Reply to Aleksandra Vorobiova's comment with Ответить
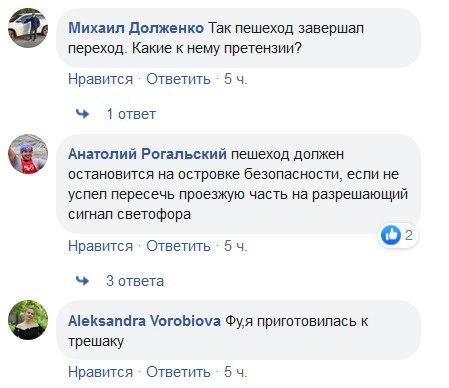Screen dimensions: 449x388 tap(178, 372)
